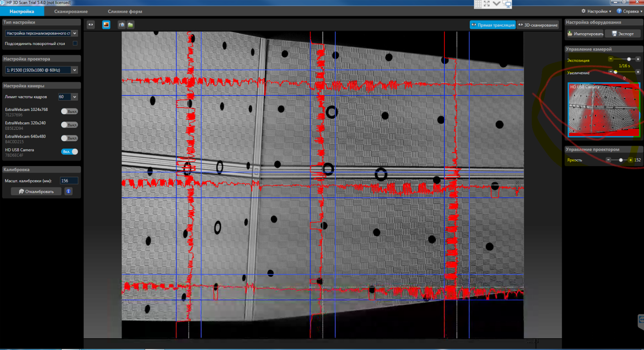Click the Импортировать button
This screenshot has width=644, height=350.
pyautogui.click(x=585, y=34)
